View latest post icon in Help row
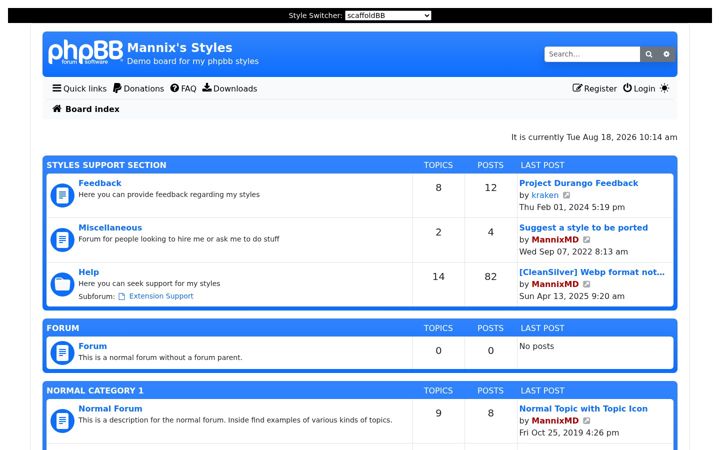The width and height of the screenshot is (720, 450). coord(587,284)
